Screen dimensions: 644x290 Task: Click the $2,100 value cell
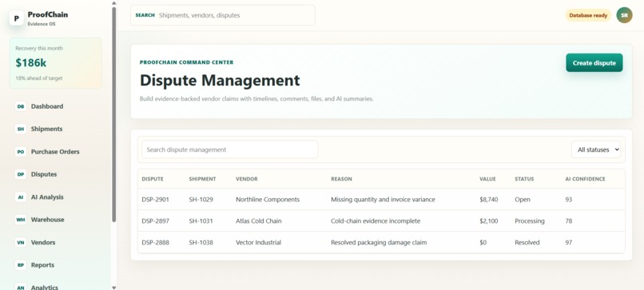[x=489, y=221]
